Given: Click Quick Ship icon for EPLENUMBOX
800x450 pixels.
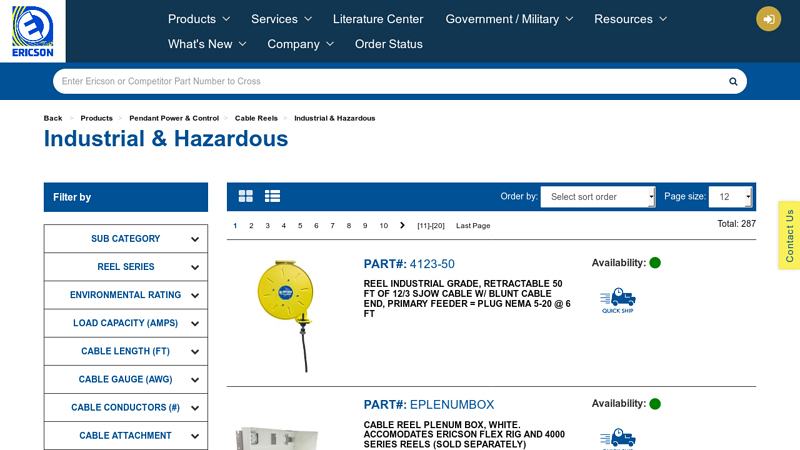Looking at the screenshot, I should [x=618, y=439].
